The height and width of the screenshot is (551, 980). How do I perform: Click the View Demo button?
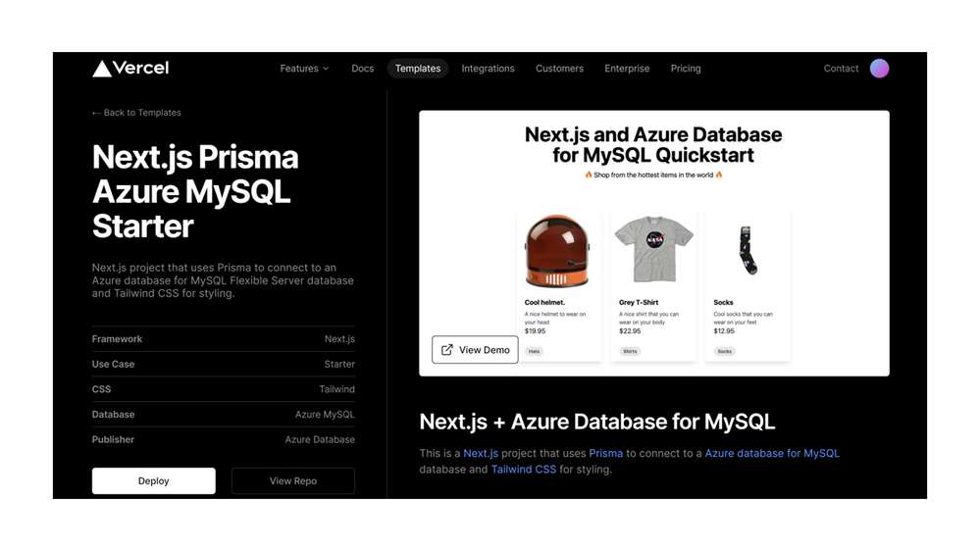pyautogui.click(x=475, y=350)
